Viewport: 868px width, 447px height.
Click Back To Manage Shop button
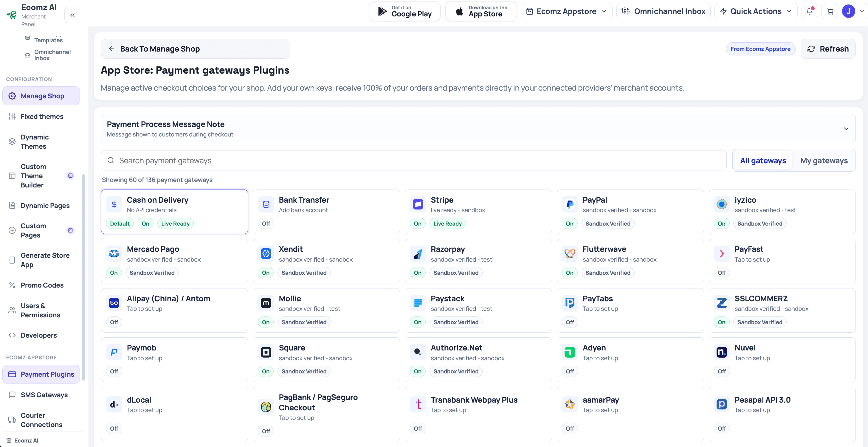coord(195,49)
